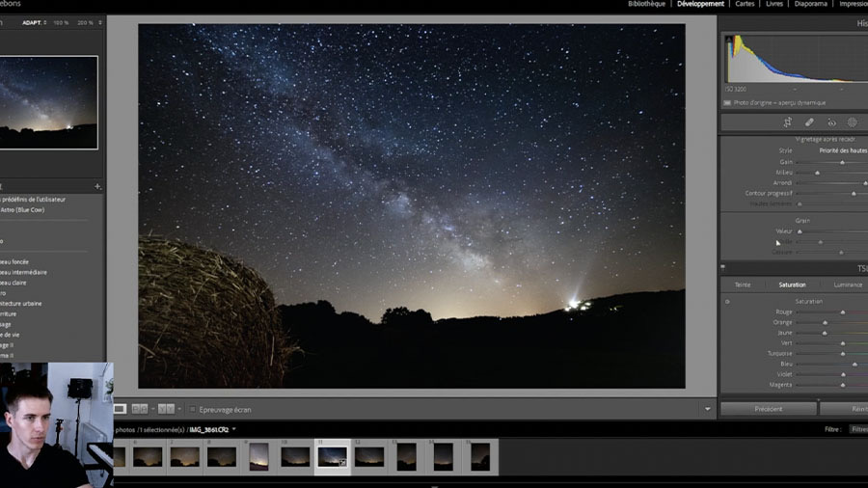Open the toolbar options dropdown arrow
Image resolution: width=868 pixels, height=488 pixels.
point(708,410)
